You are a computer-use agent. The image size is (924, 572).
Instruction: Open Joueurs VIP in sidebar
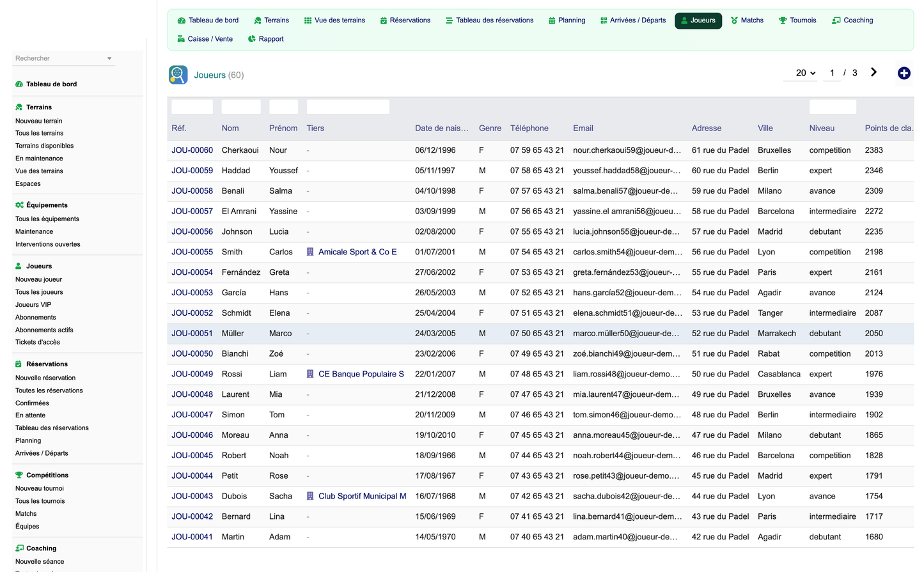[x=33, y=305]
